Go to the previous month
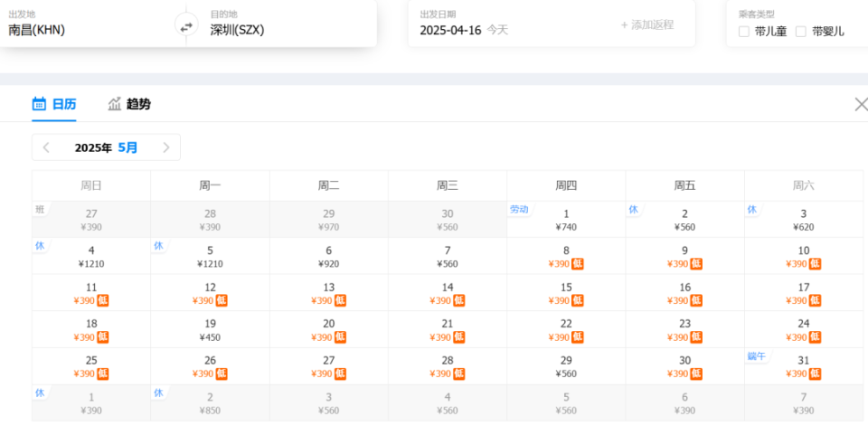This screenshot has width=868, height=426. point(46,147)
